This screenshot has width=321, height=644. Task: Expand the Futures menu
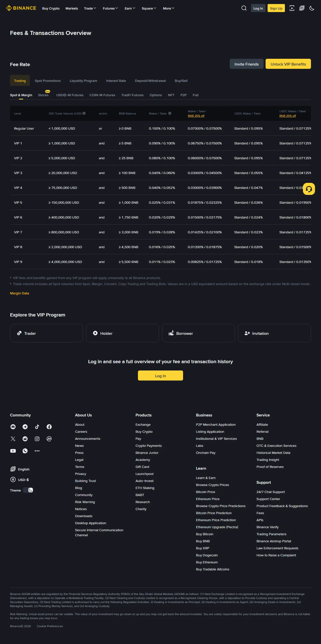(x=110, y=8)
